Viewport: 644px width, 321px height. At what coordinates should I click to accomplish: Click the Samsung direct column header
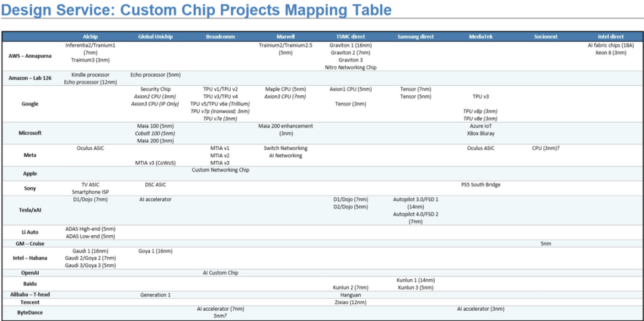point(416,37)
